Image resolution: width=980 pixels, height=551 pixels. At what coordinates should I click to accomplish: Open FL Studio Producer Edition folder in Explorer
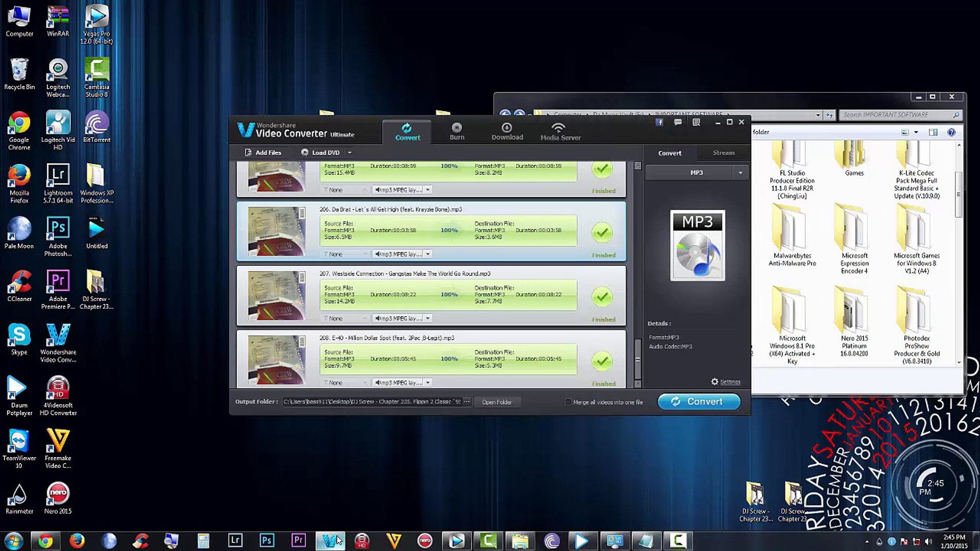792,171
